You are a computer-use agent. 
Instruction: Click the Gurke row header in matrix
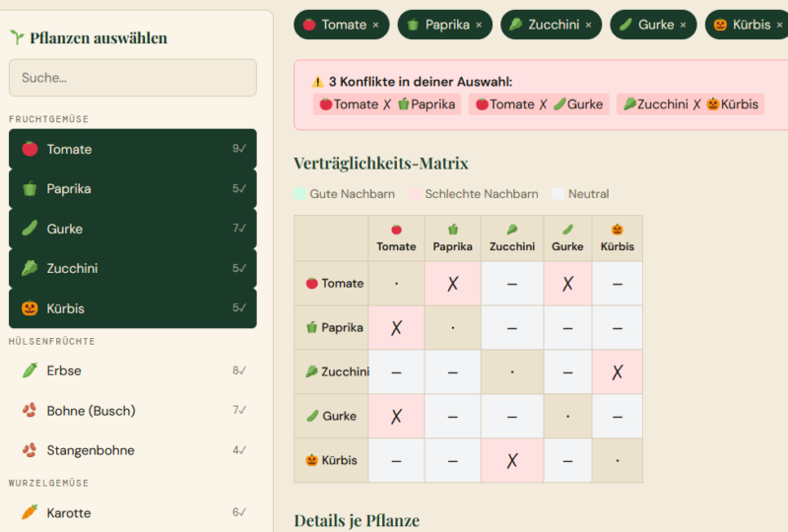tap(331, 416)
